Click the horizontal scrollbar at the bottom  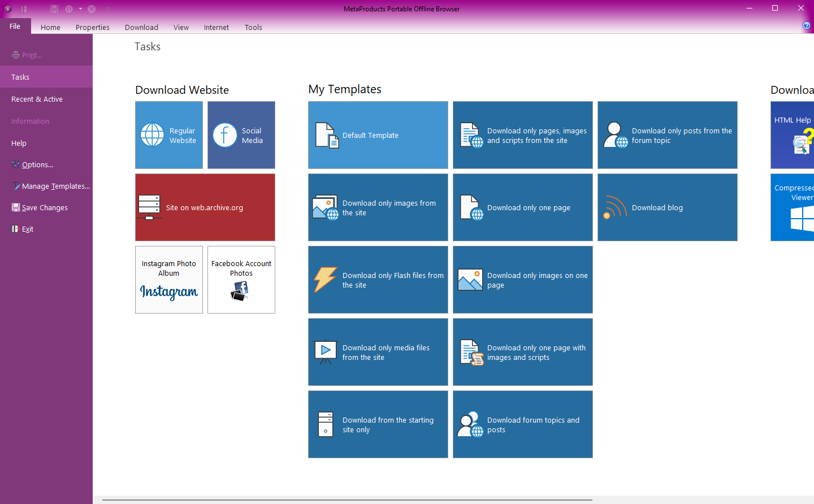(x=347, y=500)
